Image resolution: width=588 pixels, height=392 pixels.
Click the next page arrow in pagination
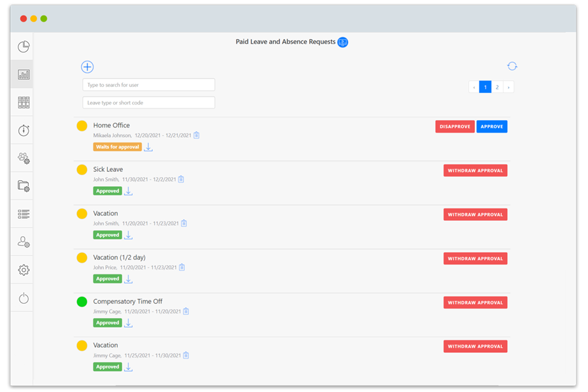click(508, 87)
